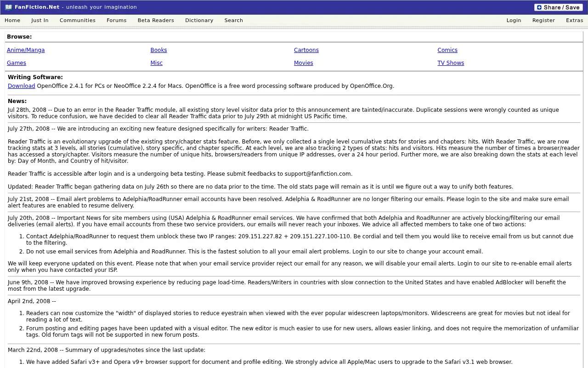The width and height of the screenshot is (588, 368).
Task: Click the 'June 9th, 2008' page load-time news
Action: [x=287, y=286]
